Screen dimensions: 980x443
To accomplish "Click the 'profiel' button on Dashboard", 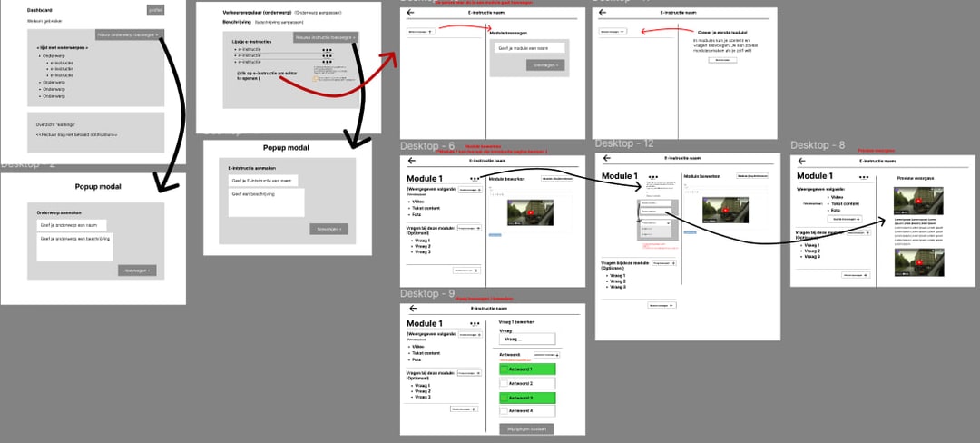I will (x=156, y=10).
